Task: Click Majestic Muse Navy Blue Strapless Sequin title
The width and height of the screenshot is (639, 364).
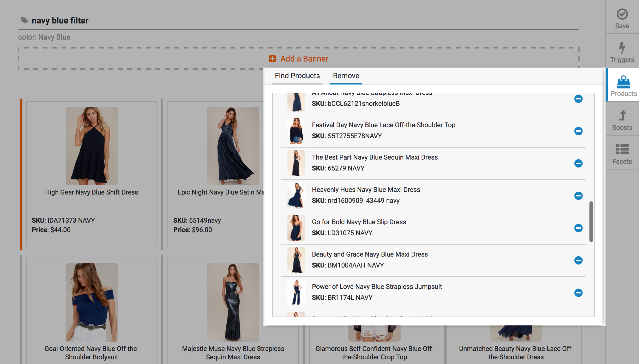Action: [x=233, y=353]
